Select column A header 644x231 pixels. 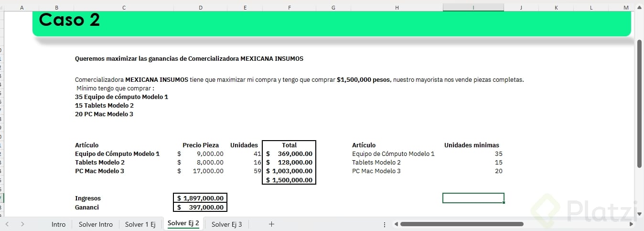(x=22, y=7)
